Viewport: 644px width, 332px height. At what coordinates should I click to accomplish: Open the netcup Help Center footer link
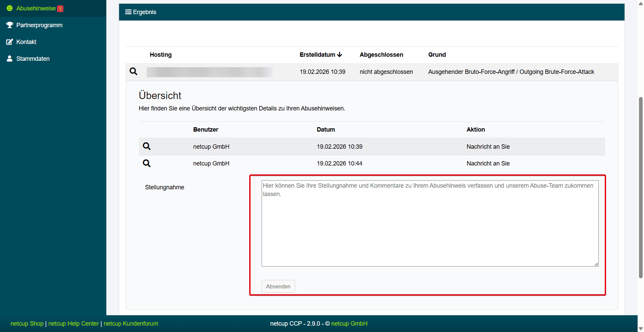point(73,324)
